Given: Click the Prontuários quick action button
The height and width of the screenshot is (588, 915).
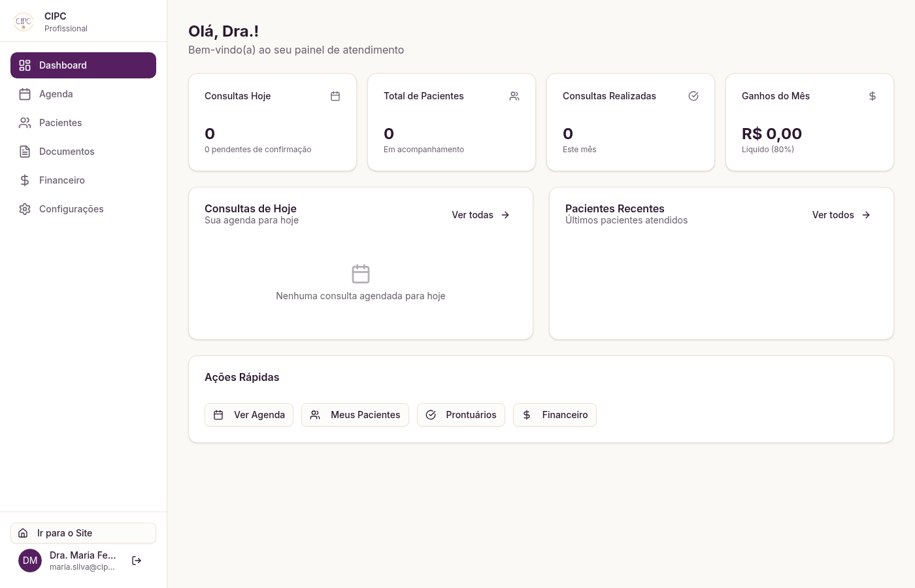Looking at the screenshot, I should 461,415.
